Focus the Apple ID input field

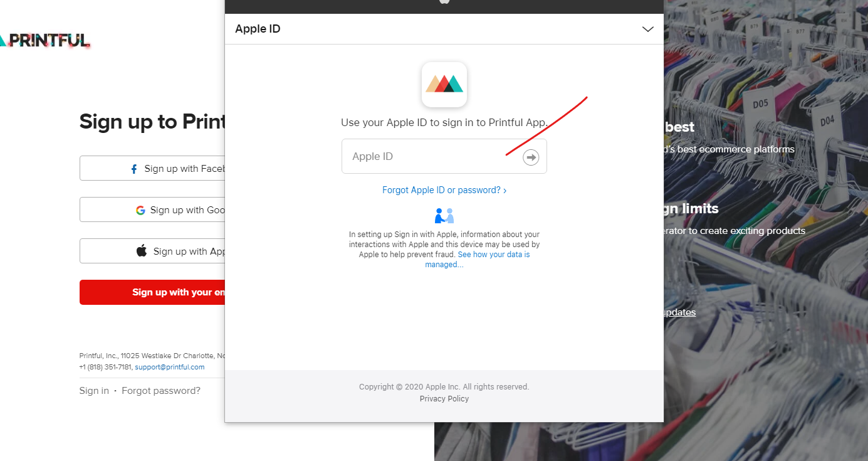point(444,156)
